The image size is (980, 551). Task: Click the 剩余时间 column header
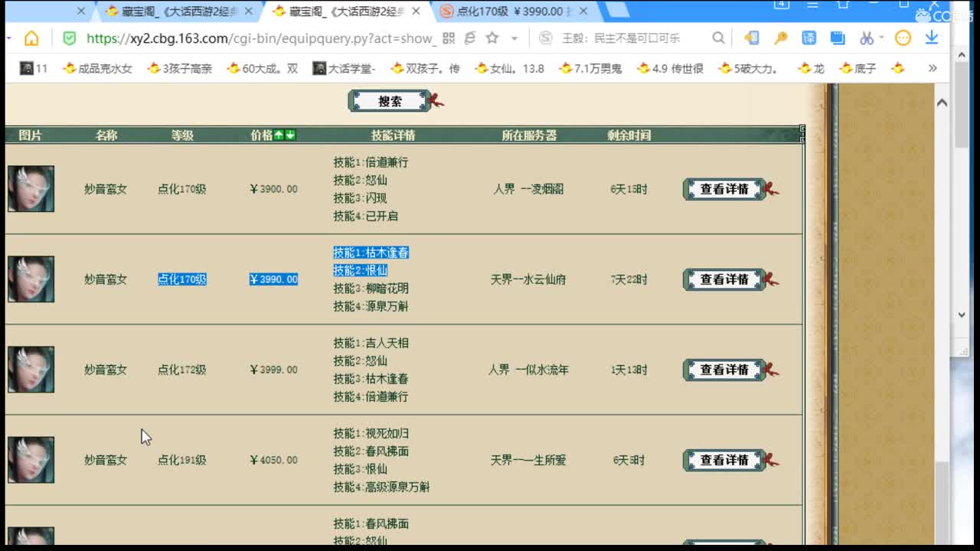click(629, 135)
